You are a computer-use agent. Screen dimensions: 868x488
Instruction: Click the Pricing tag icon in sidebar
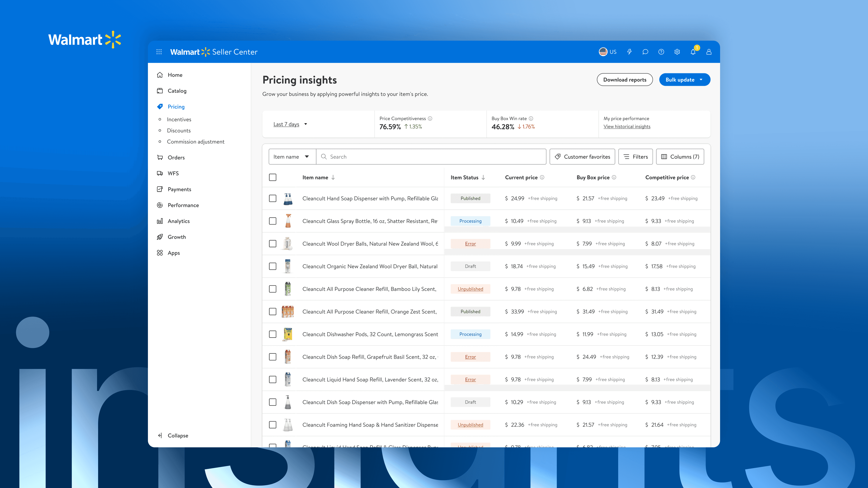pos(160,106)
